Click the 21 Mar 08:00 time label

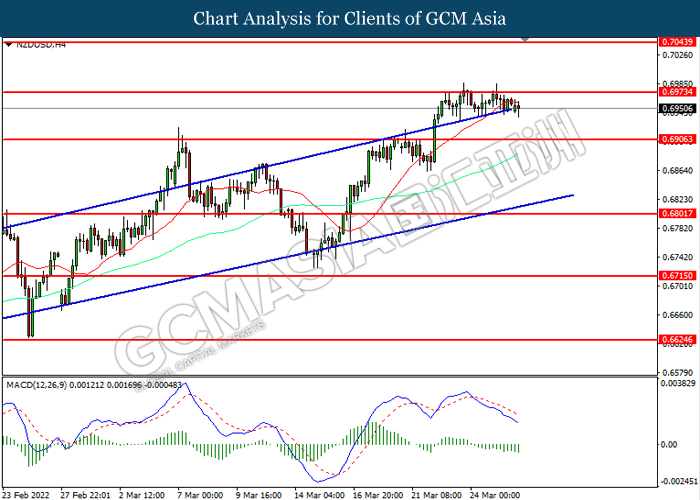click(x=436, y=495)
